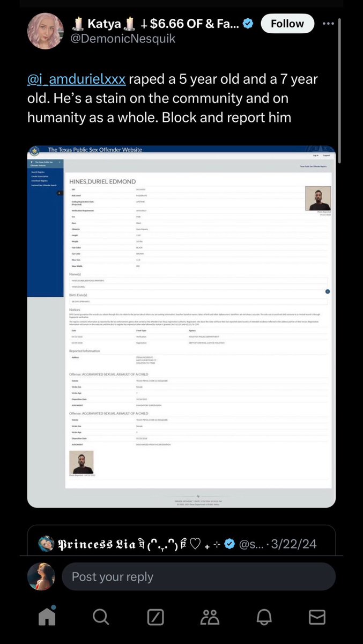Open the Search tab magnifier icon

100,618
